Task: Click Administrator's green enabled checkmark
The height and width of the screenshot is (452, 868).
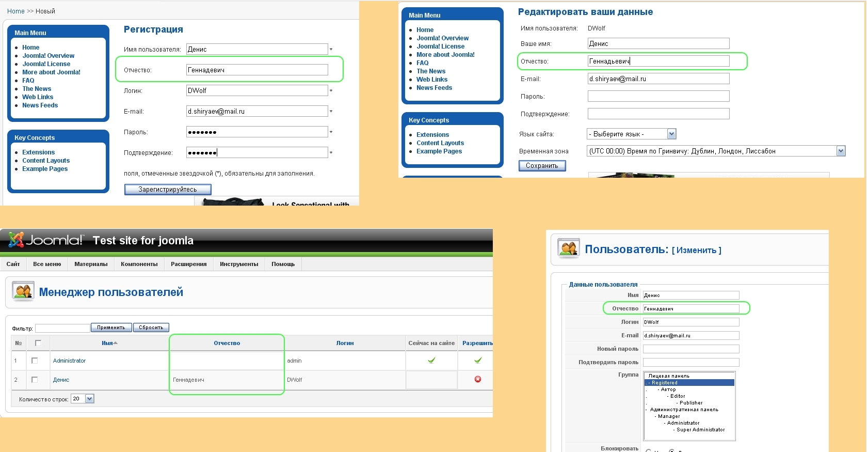Action: pyautogui.click(x=478, y=361)
